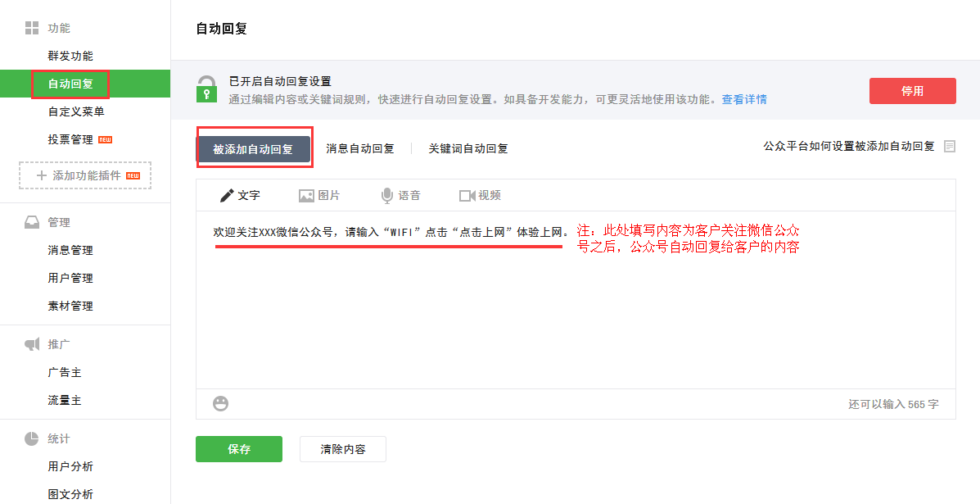Click the 管理 section icon in sidebar

[32, 221]
